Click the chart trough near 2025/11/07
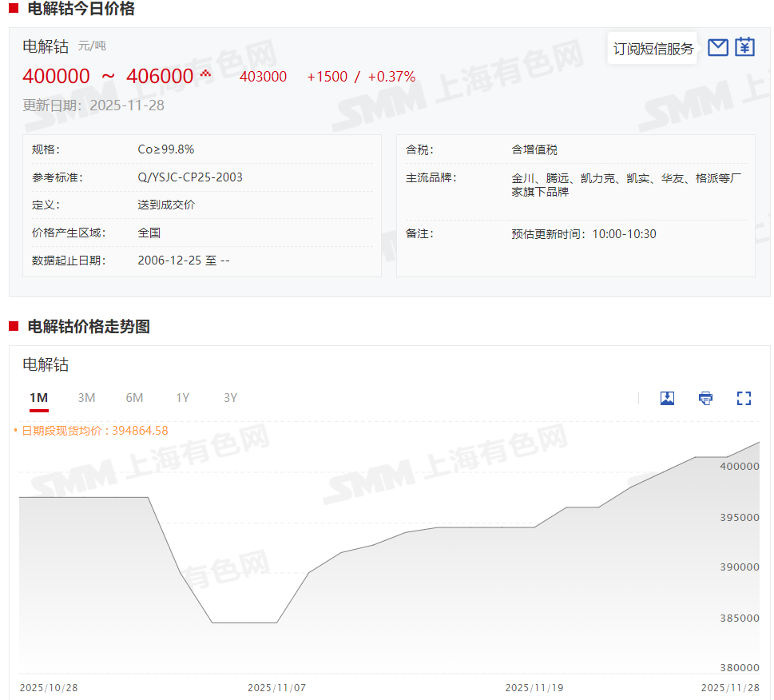The height and width of the screenshot is (700, 774). click(x=244, y=622)
